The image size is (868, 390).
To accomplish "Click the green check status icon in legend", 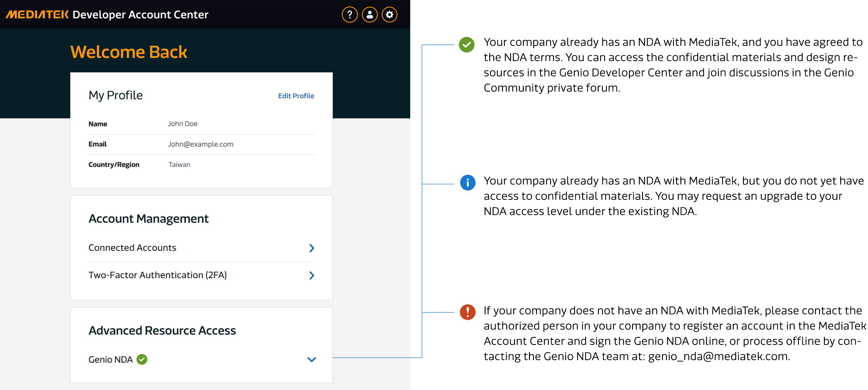I will click(x=467, y=45).
